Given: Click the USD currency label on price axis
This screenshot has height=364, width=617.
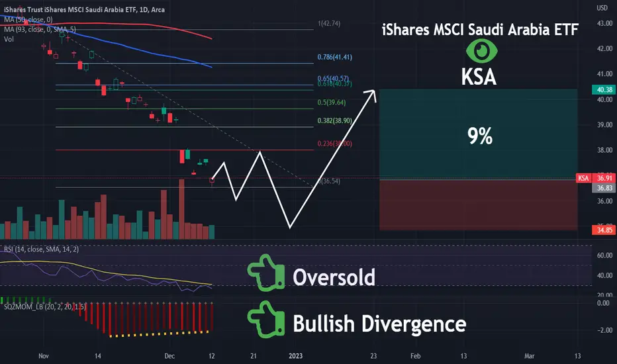Looking at the screenshot, I should 602,8.
